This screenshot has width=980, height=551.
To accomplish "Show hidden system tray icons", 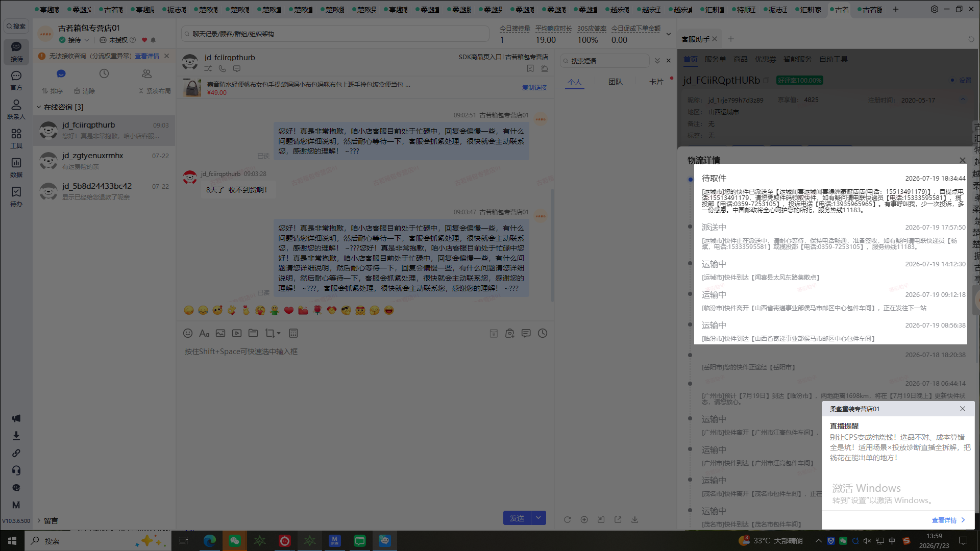I will pos(819,541).
